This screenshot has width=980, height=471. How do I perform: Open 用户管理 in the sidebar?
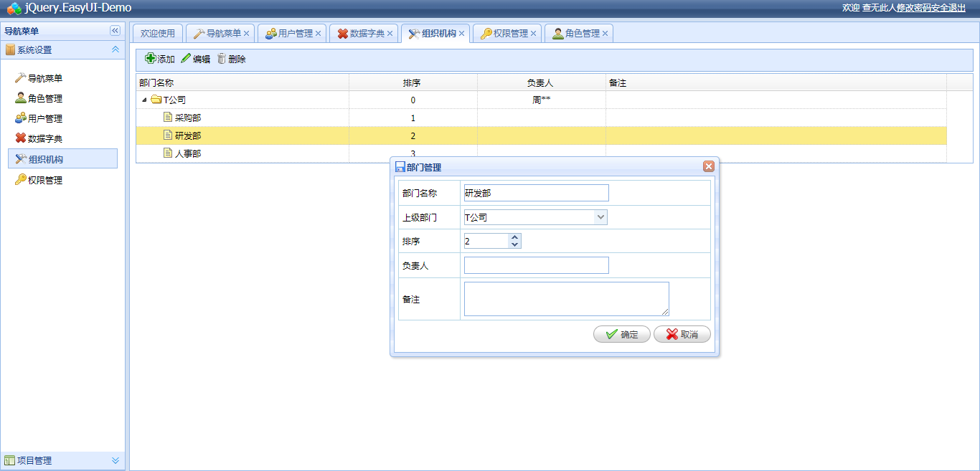39,118
